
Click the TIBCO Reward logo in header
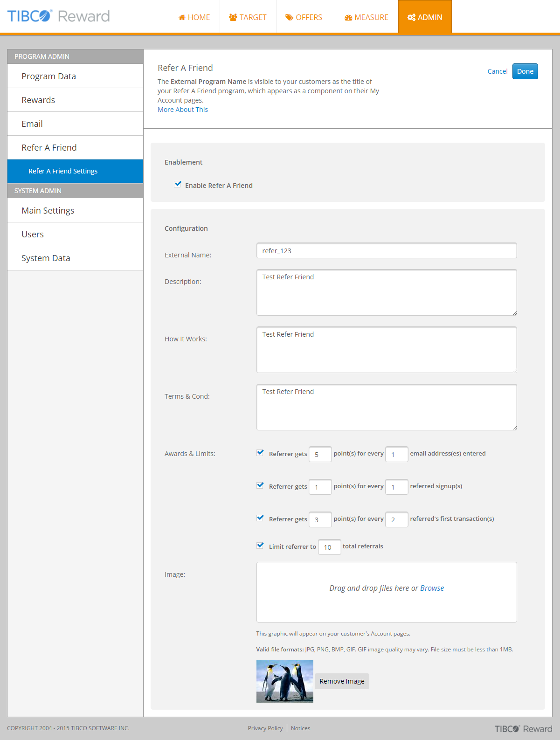pyautogui.click(x=59, y=16)
